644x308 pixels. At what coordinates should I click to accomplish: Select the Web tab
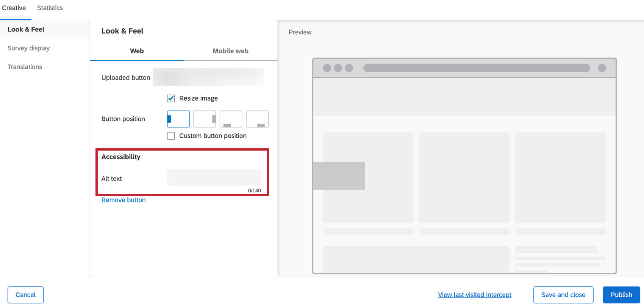click(x=137, y=51)
